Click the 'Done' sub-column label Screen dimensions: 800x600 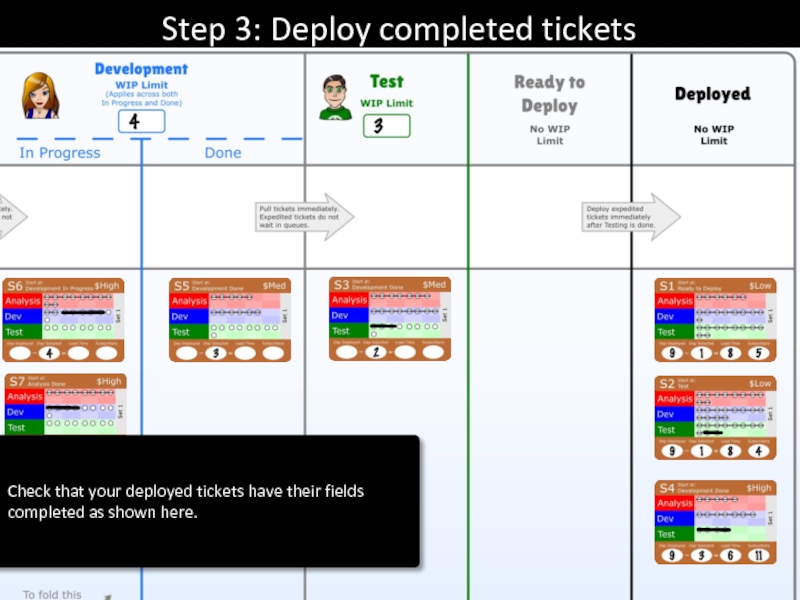tap(223, 153)
